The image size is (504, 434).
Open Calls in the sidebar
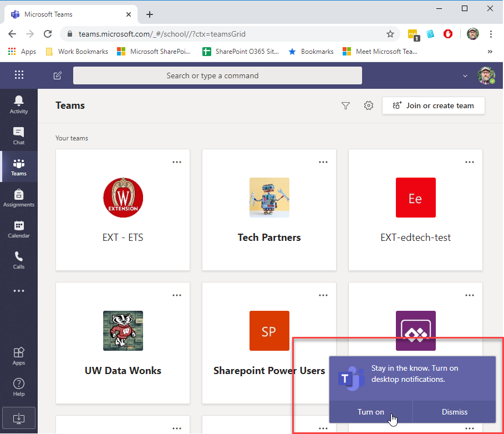[x=19, y=260]
